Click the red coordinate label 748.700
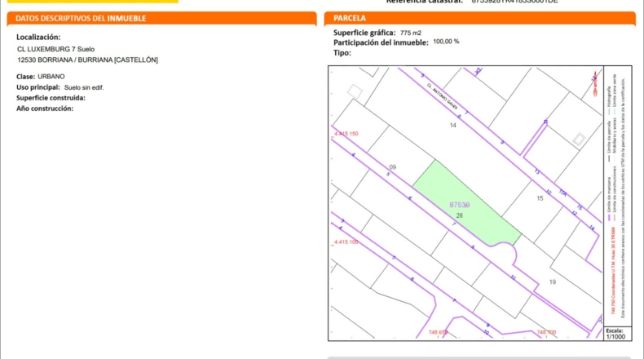The width and height of the screenshot is (644, 359). [546, 332]
